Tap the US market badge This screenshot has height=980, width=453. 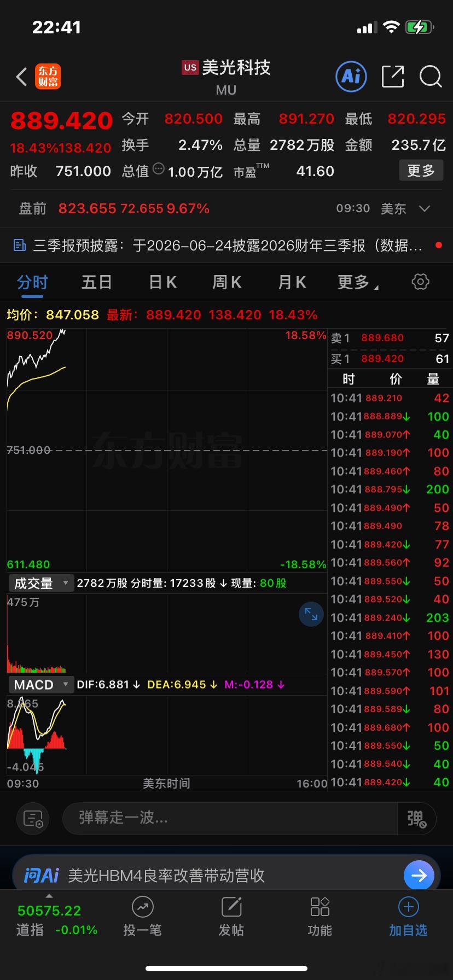(190, 68)
